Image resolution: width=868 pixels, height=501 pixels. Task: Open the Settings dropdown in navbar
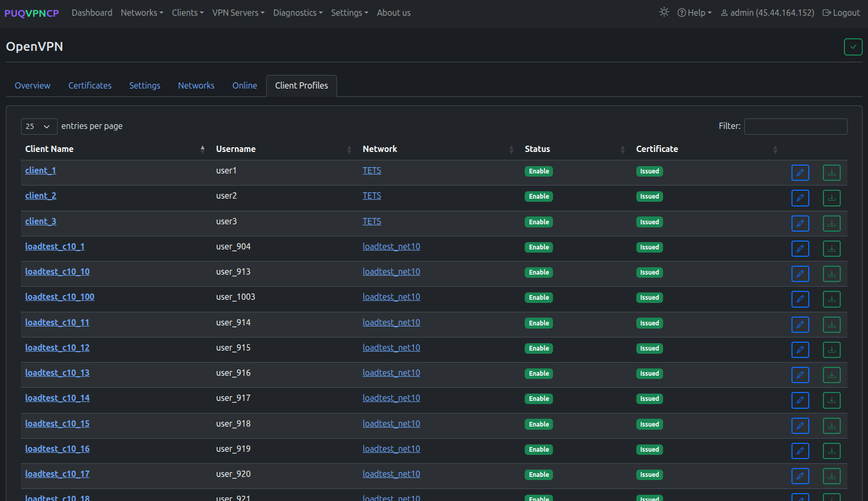(x=350, y=13)
